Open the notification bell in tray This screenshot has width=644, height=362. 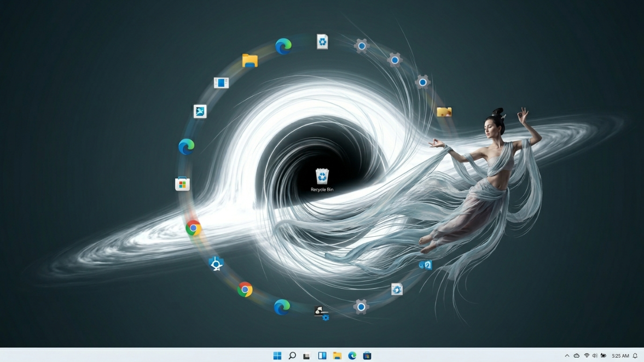pyautogui.click(x=635, y=356)
